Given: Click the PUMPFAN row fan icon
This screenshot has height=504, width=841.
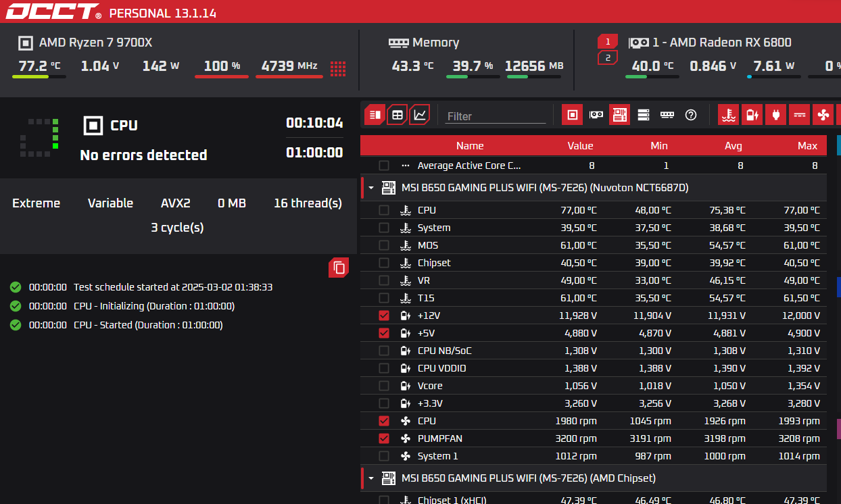Looking at the screenshot, I should tap(406, 438).
